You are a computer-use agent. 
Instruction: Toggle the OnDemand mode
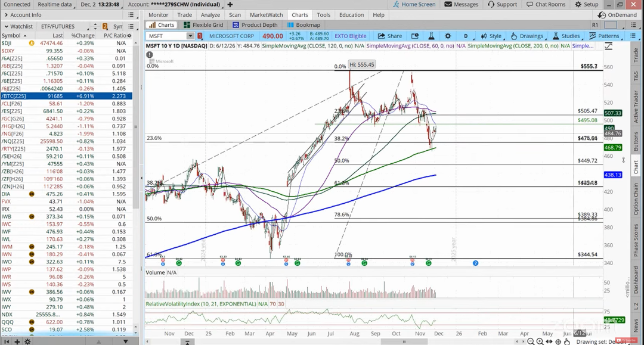click(617, 15)
